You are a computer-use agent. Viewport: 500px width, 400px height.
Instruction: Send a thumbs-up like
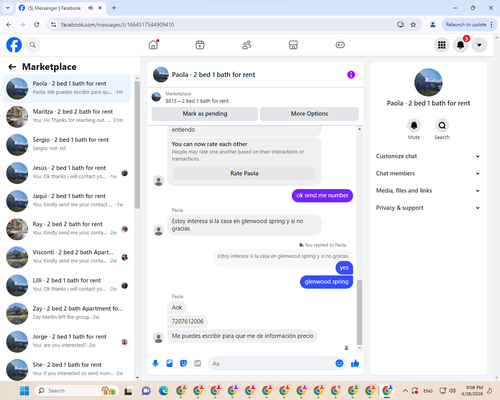coord(355,363)
